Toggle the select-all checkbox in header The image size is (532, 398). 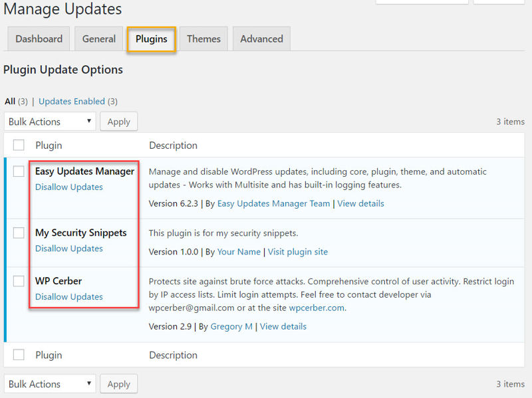tap(19, 145)
